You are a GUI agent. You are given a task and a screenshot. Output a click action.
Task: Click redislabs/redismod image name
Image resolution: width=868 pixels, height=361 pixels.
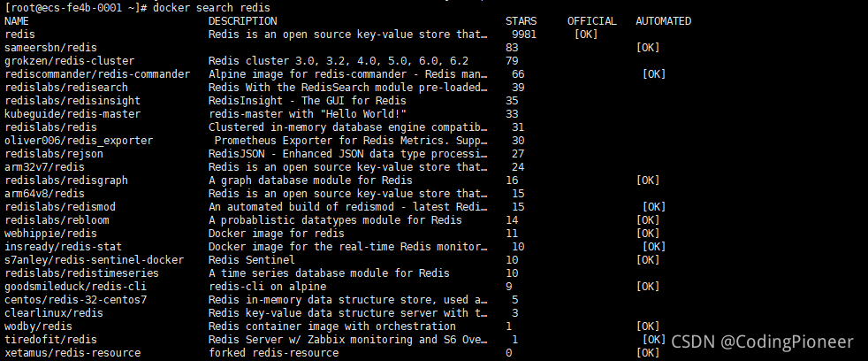point(60,207)
